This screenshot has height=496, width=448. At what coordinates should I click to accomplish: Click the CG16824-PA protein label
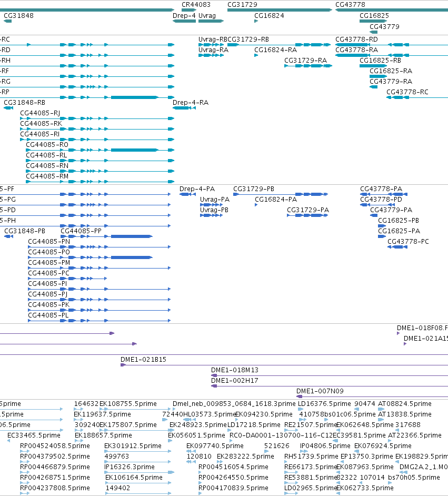click(276, 199)
